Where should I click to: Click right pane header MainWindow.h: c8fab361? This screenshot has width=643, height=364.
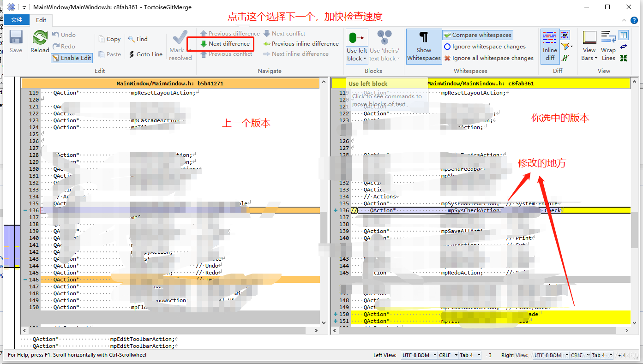pos(481,84)
